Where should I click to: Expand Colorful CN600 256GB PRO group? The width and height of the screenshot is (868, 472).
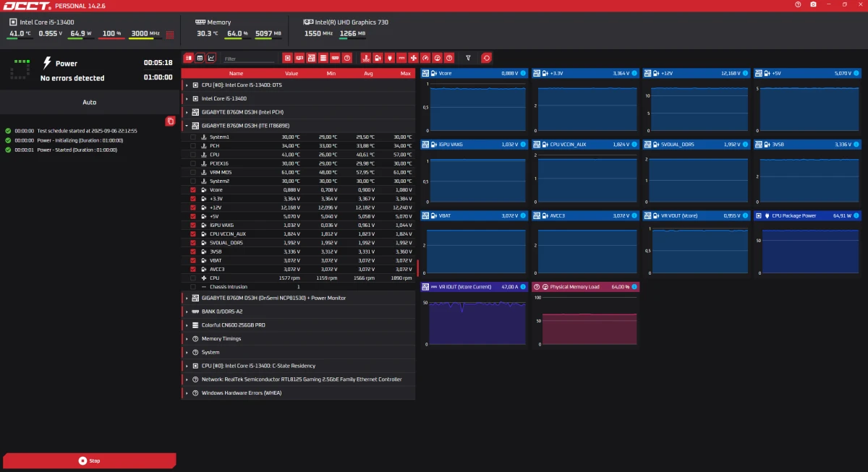187,325
